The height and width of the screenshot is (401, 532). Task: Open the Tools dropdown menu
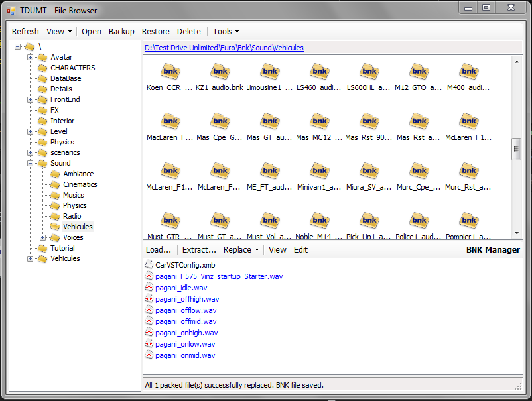point(226,32)
